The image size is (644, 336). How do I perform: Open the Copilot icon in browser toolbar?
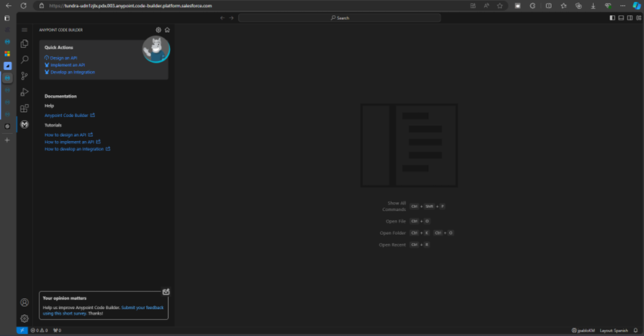click(637, 6)
